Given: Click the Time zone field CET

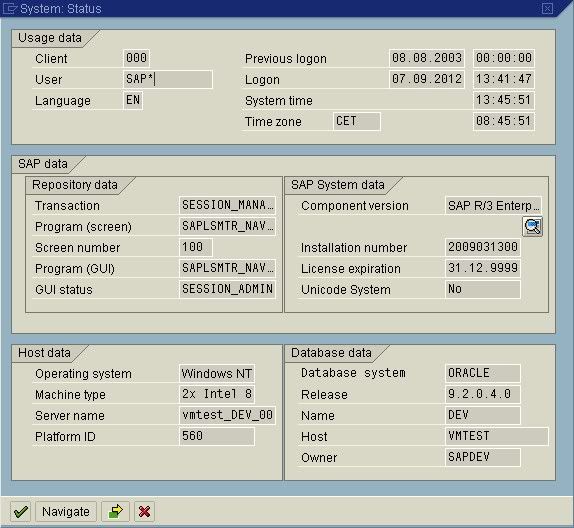Looking at the screenshot, I should (357, 121).
